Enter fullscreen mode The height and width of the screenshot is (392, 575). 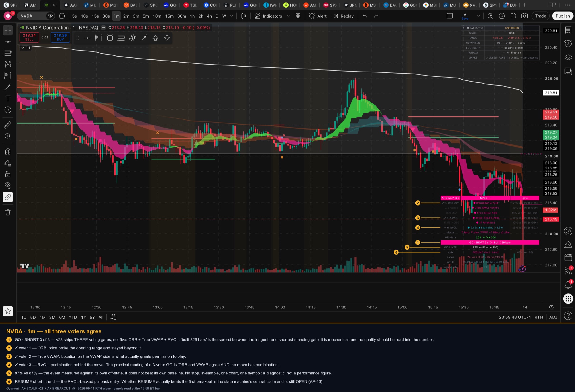click(x=513, y=16)
